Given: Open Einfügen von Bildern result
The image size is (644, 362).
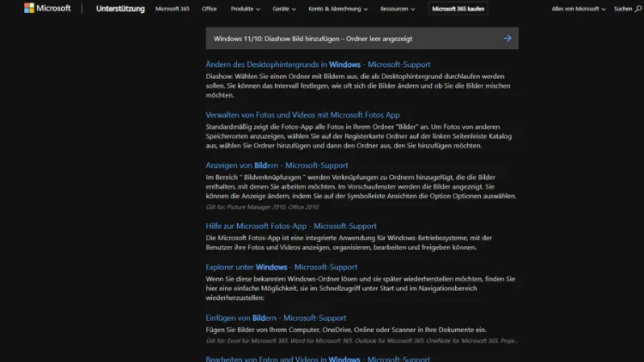Looking at the screenshot, I should pos(276,318).
